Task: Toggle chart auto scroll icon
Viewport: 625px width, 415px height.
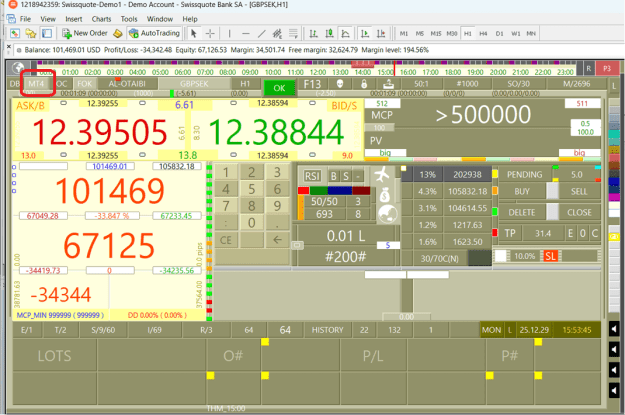Action: pos(365,33)
